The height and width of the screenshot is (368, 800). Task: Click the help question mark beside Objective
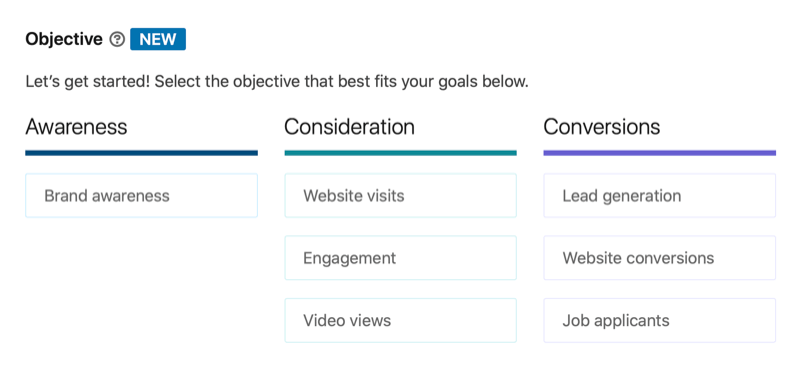pyautogui.click(x=117, y=39)
